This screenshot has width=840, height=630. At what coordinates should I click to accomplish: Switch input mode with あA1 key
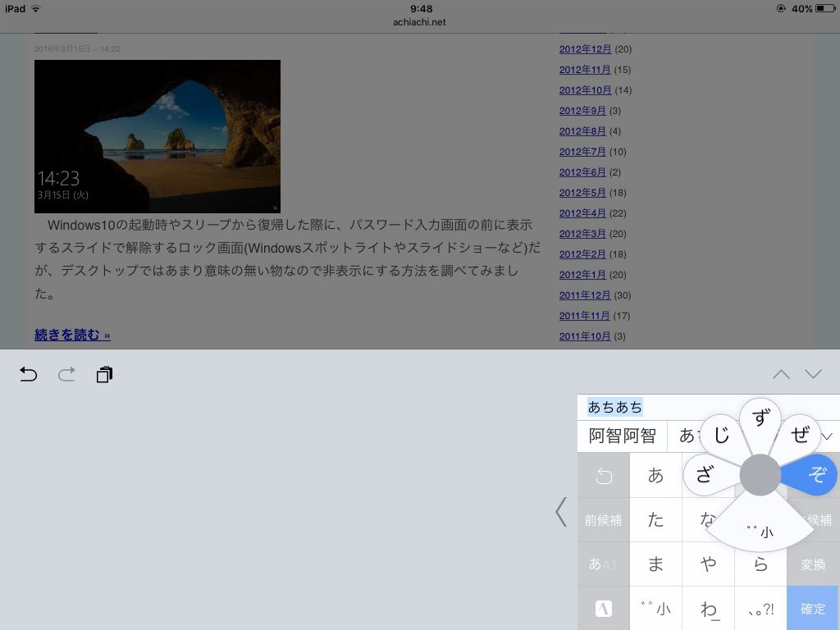tap(603, 564)
